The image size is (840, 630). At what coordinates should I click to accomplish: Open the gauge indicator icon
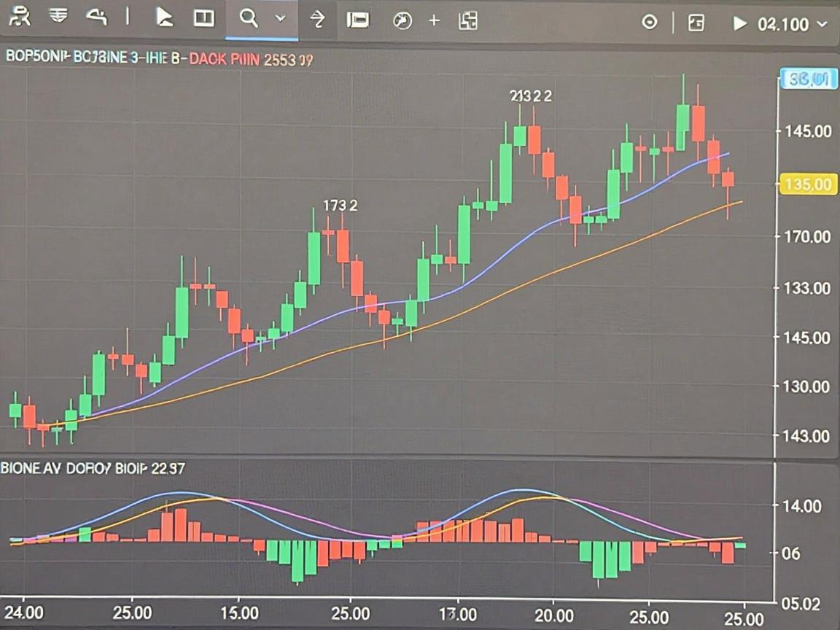click(x=402, y=21)
